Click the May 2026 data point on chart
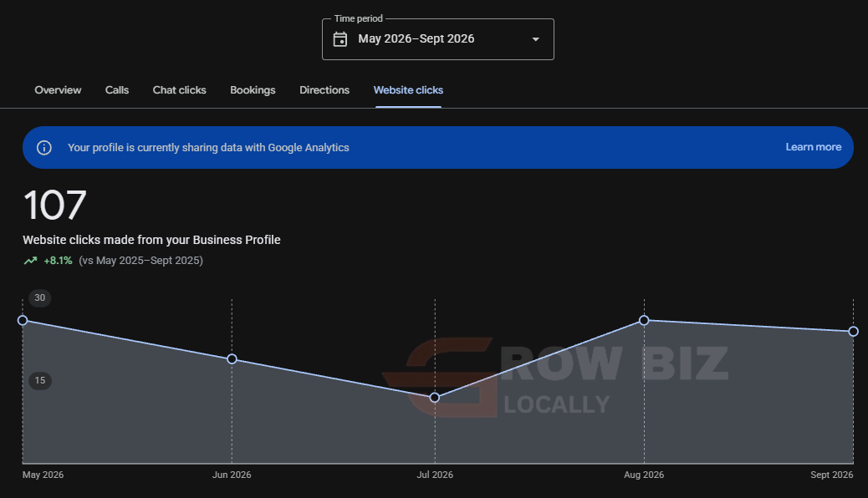Image resolution: width=868 pixels, height=498 pixels. pos(23,320)
